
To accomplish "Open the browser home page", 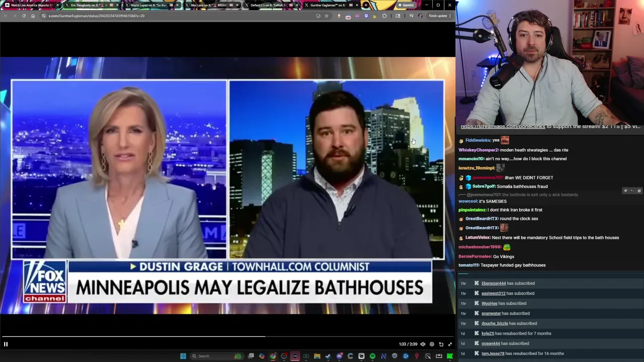I will click(x=33, y=16).
